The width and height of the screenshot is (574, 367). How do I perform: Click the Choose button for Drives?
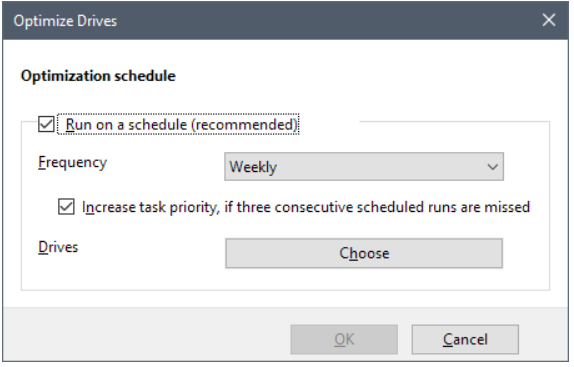(x=364, y=253)
